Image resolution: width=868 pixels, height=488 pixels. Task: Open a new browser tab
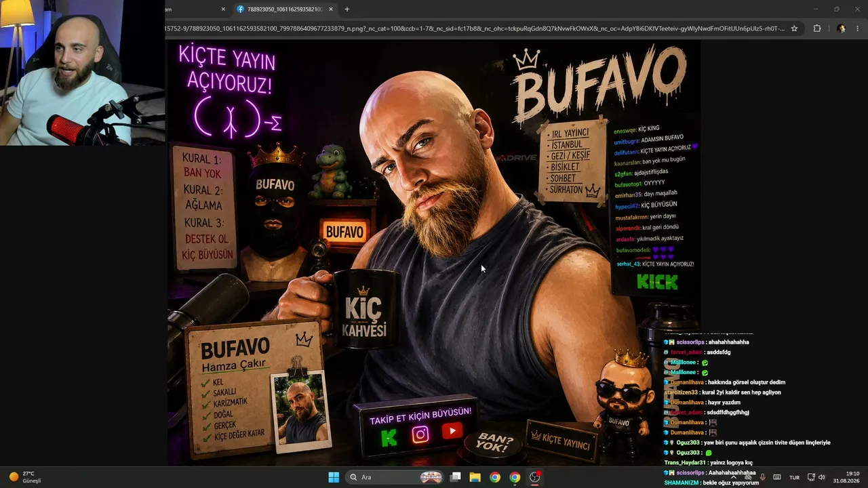(347, 9)
